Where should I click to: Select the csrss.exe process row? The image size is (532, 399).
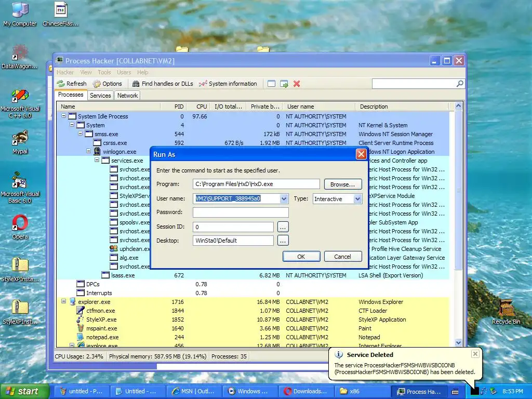pos(253,143)
